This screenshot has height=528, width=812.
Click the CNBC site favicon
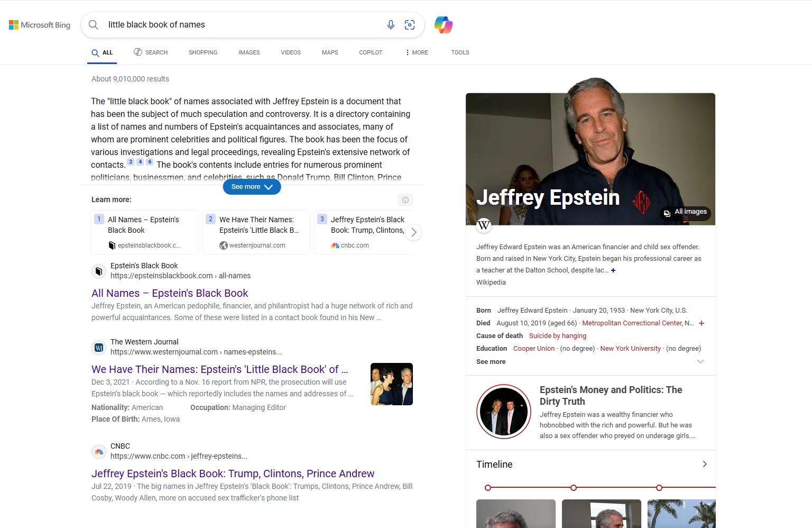coord(99,451)
